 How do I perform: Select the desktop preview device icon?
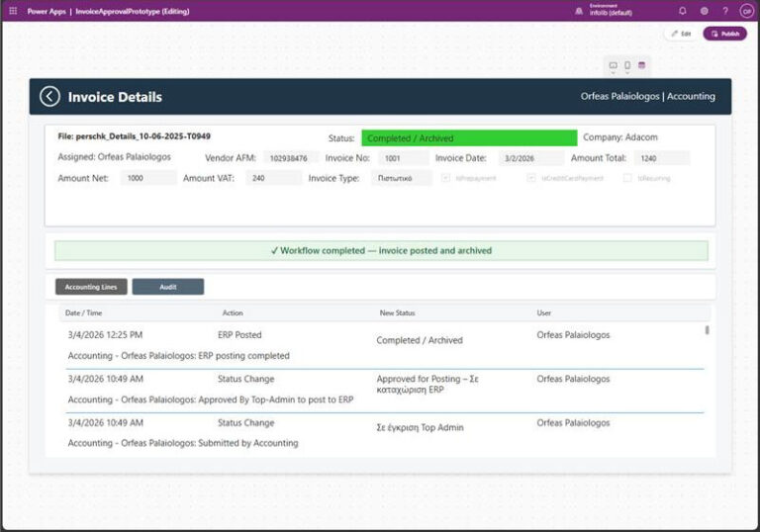coord(614,65)
